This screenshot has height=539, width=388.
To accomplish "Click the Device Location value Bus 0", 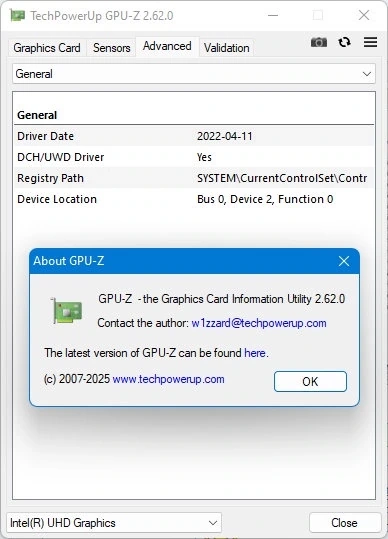I will (265, 199).
